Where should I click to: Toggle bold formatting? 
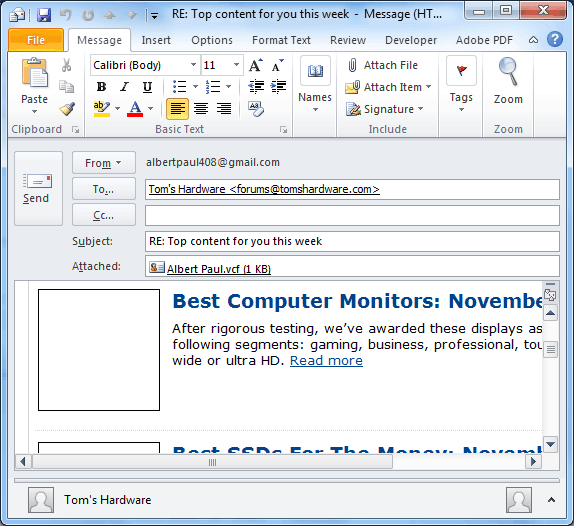(x=101, y=87)
